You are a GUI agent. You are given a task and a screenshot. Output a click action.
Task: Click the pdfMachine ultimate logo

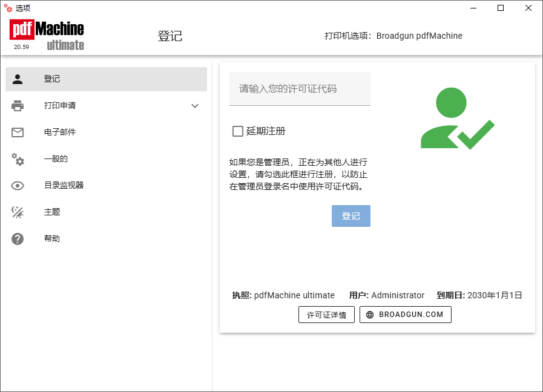(x=47, y=35)
